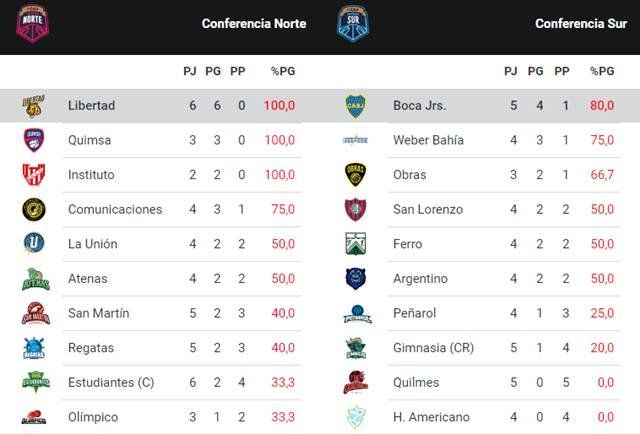The width and height of the screenshot is (640, 434).
Task: Click the Atenas team logo
Action: point(33,279)
